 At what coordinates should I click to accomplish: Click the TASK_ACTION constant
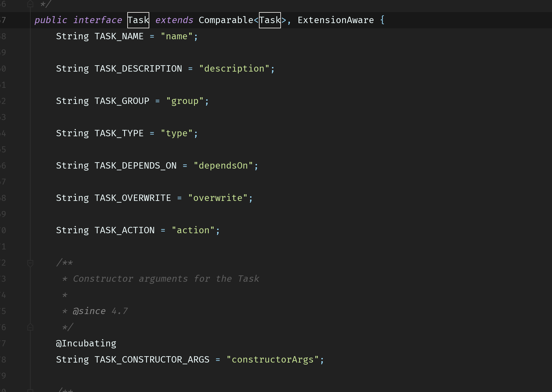[x=124, y=230]
